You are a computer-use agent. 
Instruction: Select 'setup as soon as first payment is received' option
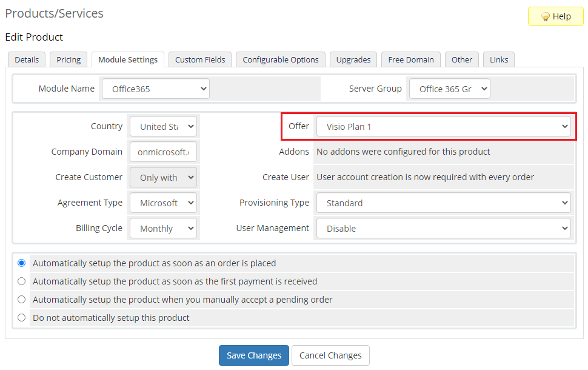pyautogui.click(x=22, y=281)
